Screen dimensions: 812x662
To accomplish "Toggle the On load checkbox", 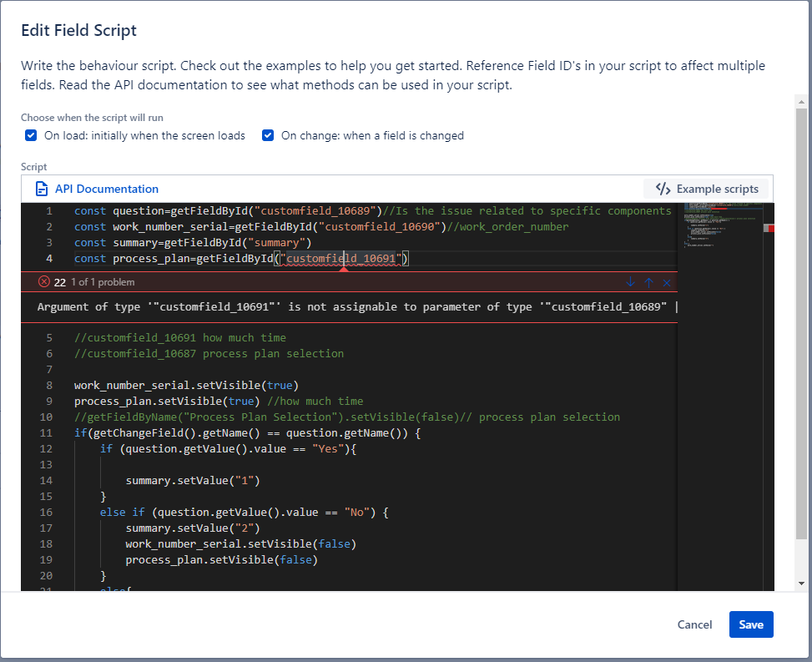I will 31,136.
